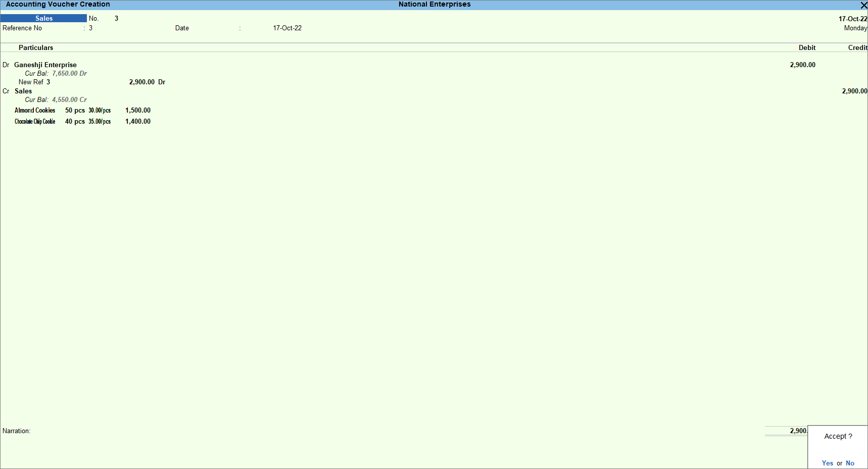Click the Particulars column header
868x469 pixels.
click(36, 47)
